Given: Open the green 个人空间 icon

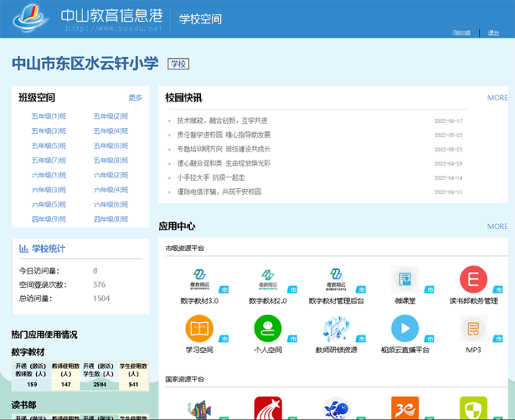Looking at the screenshot, I should (x=267, y=329).
